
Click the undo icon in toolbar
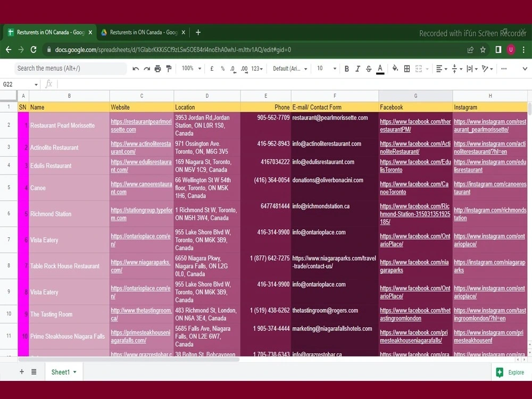[x=136, y=69]
